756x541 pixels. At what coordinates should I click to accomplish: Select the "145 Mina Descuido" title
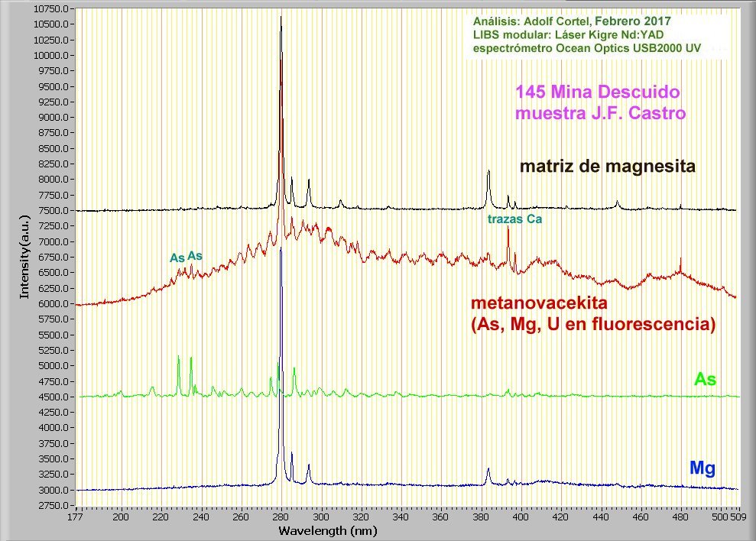coord(598,92)
